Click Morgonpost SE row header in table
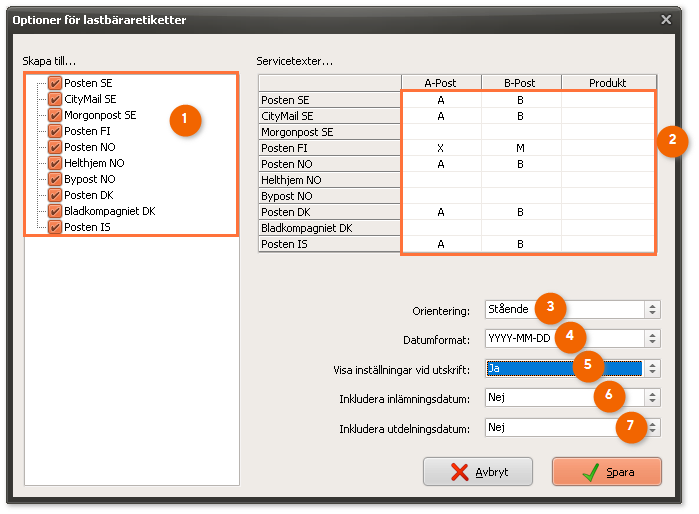 329,132
